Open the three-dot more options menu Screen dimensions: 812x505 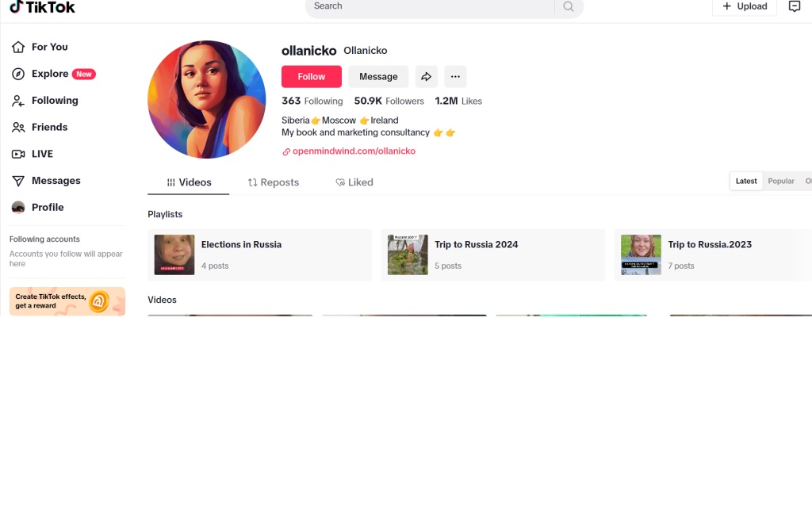[x=455, y=77]
